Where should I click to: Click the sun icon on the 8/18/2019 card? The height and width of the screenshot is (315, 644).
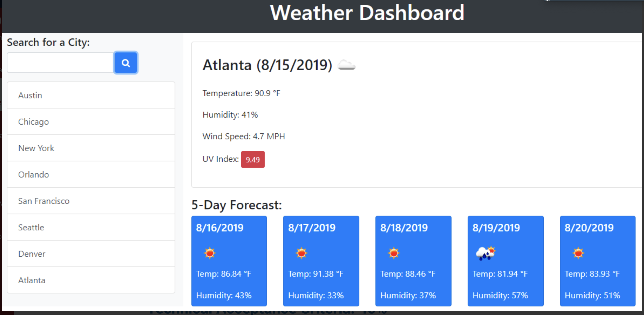click(394, 253)
